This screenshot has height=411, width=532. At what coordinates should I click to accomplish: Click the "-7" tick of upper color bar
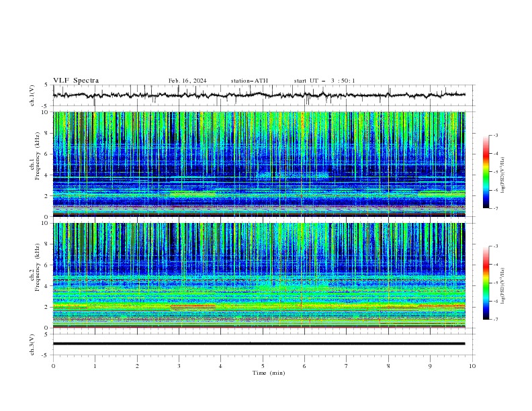495,208
